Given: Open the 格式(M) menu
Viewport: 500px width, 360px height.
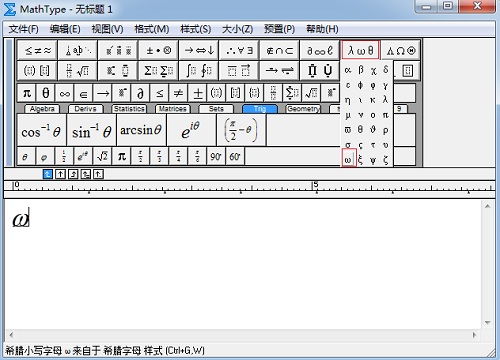Looking at the screenshot, I should coord(151,29).
